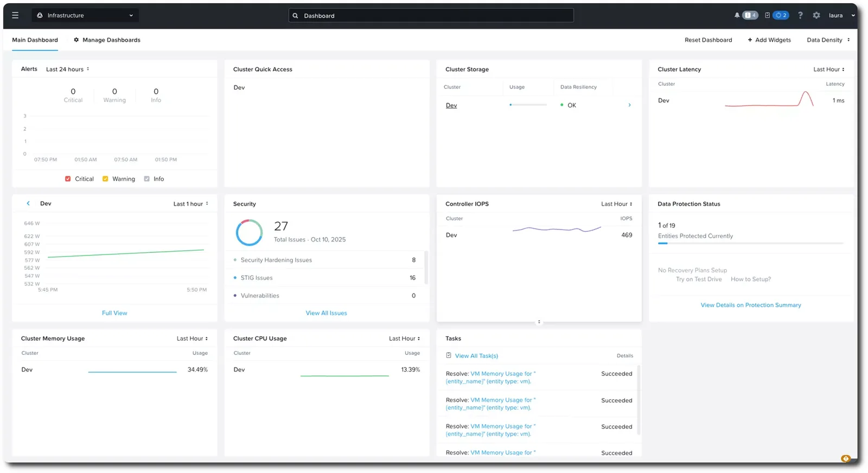Open the Data Density dropdown
The width and height of the screenshot is (868, 473).
coord(828,40)
